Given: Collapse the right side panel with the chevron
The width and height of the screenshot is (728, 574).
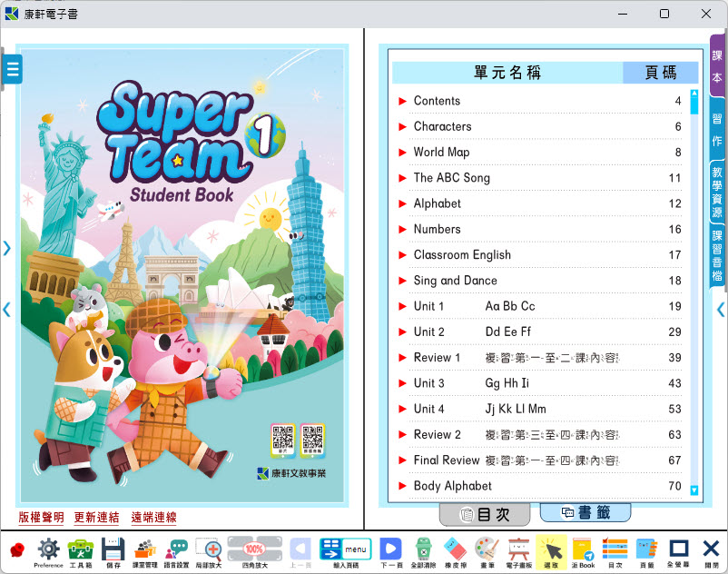Looking at the screenshot, I should click(x=721, y=310).
